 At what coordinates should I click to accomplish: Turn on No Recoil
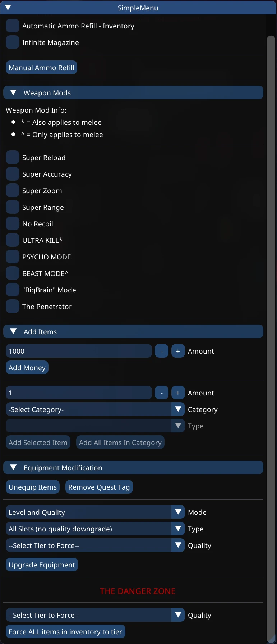click(x=12, y=223)
